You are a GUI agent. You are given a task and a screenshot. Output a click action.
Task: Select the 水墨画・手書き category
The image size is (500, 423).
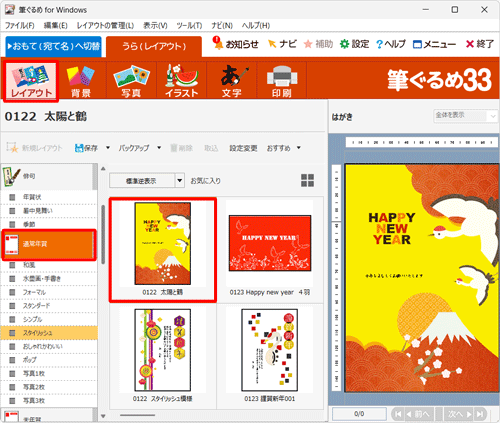49,279
